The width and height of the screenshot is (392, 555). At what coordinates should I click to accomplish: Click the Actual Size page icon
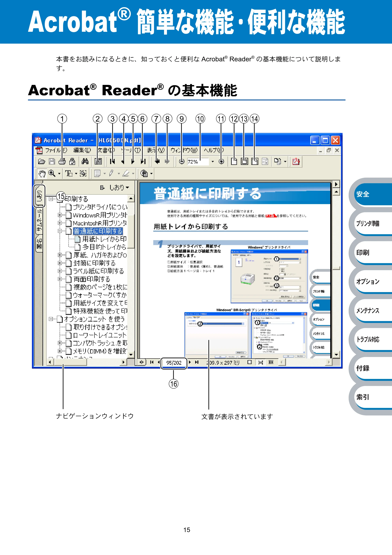pos(234,162)
